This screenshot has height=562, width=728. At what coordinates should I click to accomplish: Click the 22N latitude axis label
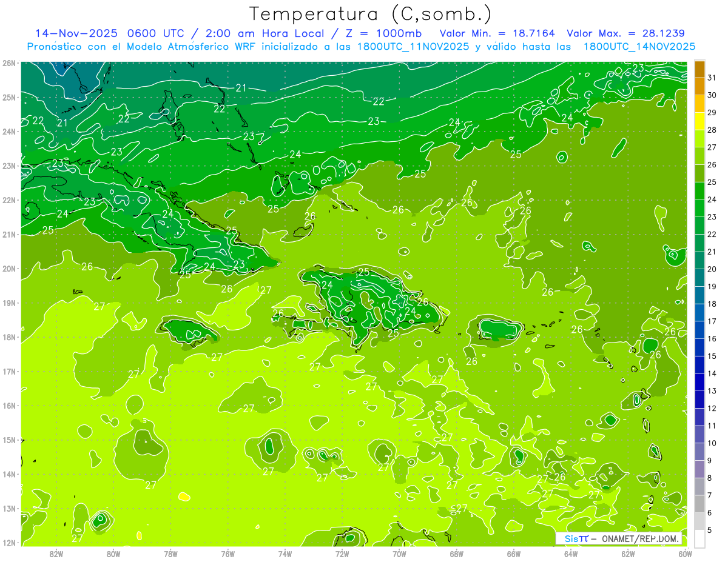[9, 200]
